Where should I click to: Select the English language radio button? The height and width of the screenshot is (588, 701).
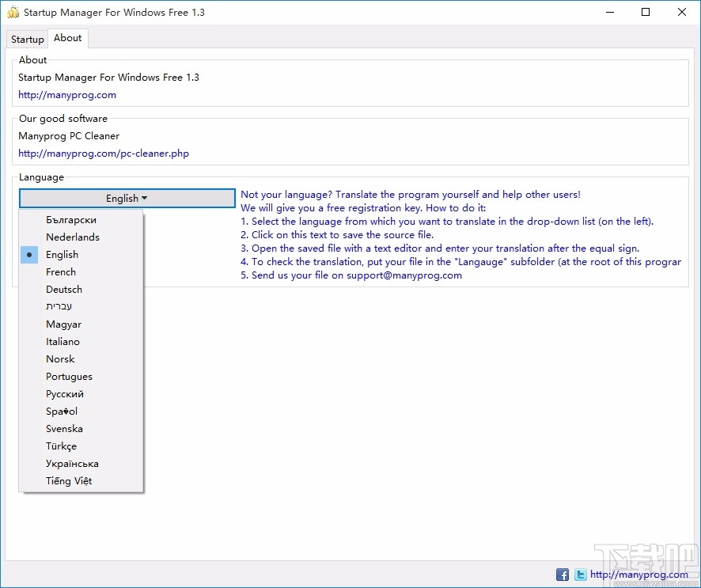(29, 254)
